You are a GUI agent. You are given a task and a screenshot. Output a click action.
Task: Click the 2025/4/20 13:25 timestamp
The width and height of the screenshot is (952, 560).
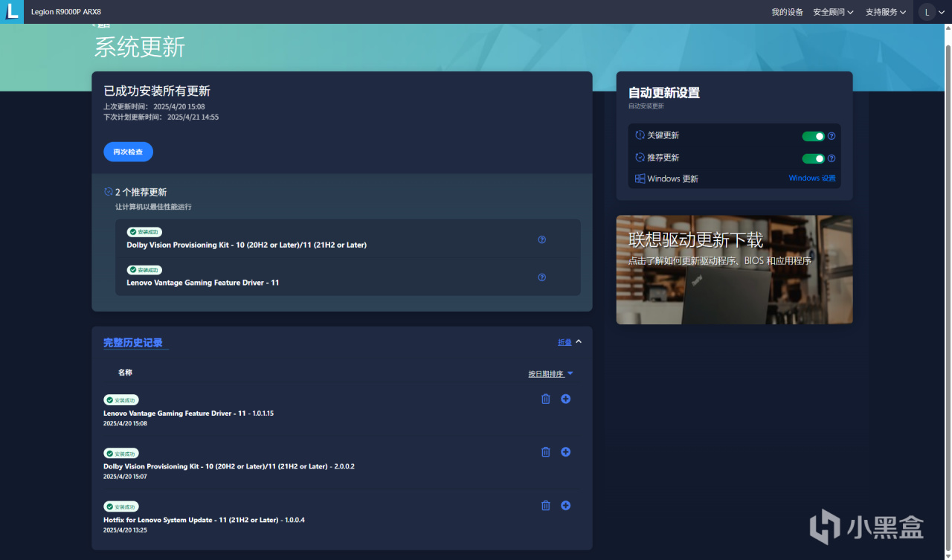[125, 530]
